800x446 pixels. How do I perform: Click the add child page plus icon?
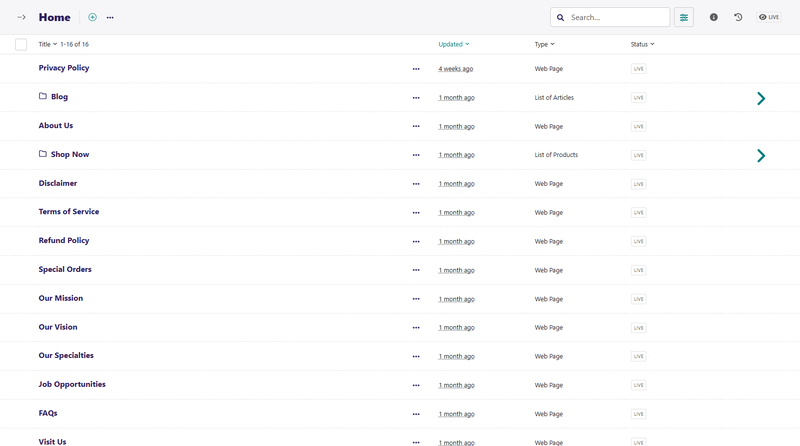[93, 17]
